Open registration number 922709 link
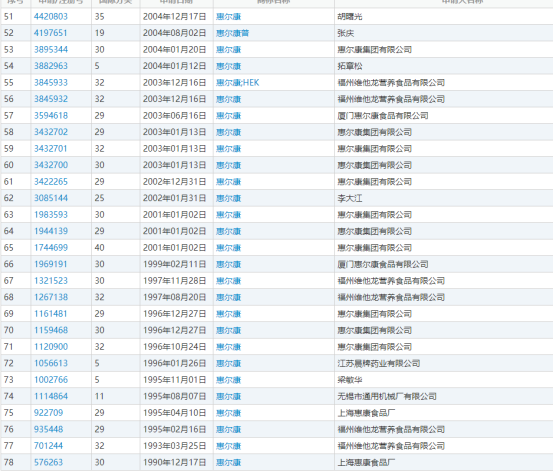 click(x=48, y=413)
